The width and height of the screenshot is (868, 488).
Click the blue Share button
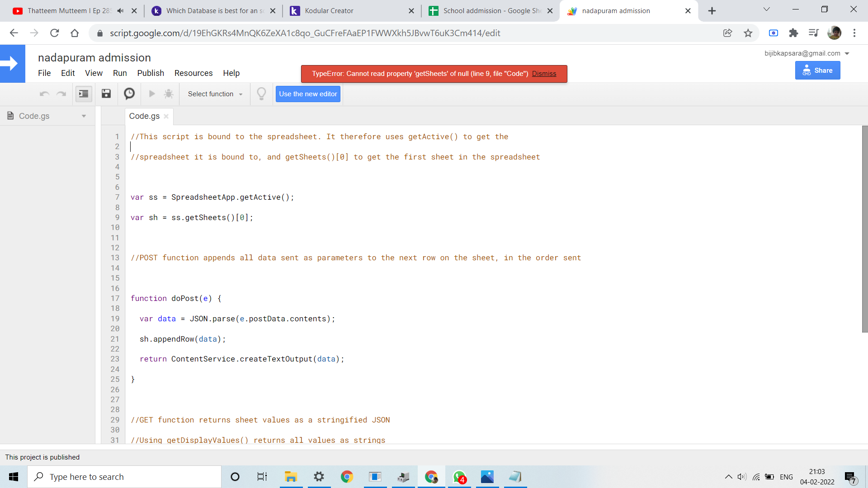[817, 70]
